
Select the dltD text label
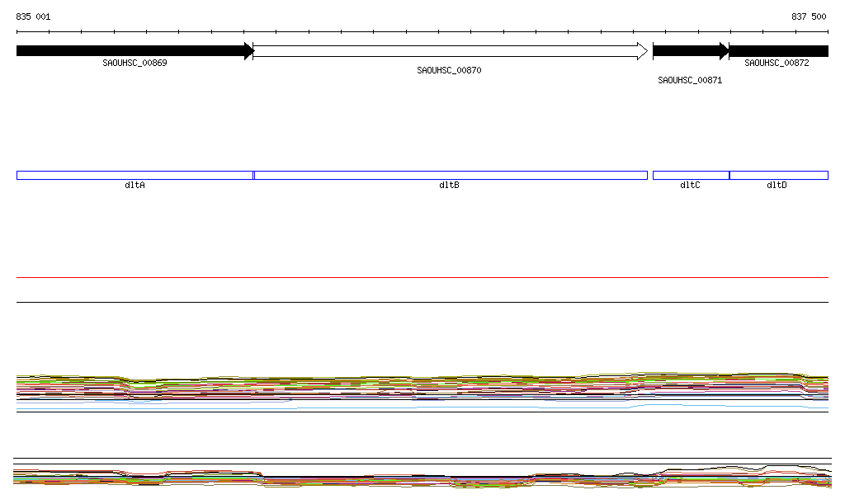click(777, 186)
